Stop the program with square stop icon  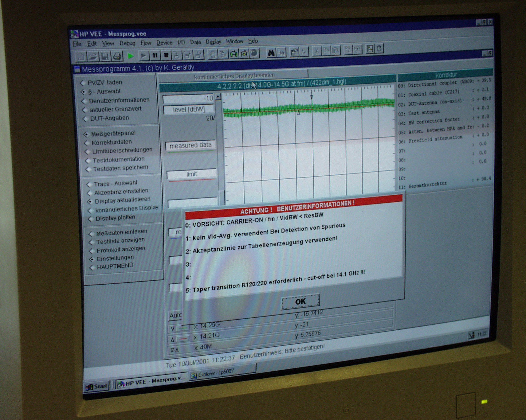point(166,55)
